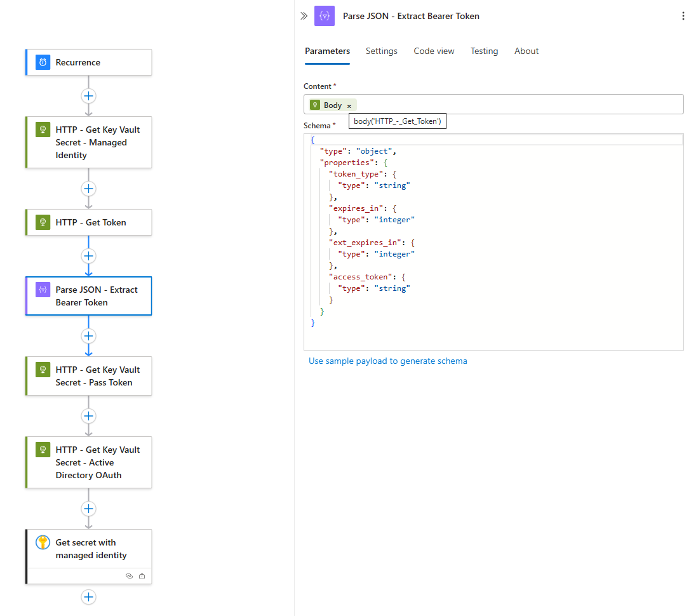Collapse the details panel with double chevron
The width and height of the screenshot is (691, 616).
pyautogui.click(x=304, y=17)
